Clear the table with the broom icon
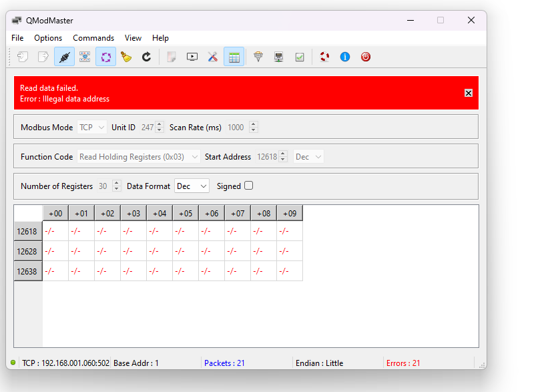The width and height of the screenshot is (556, 392). (126, 57)
